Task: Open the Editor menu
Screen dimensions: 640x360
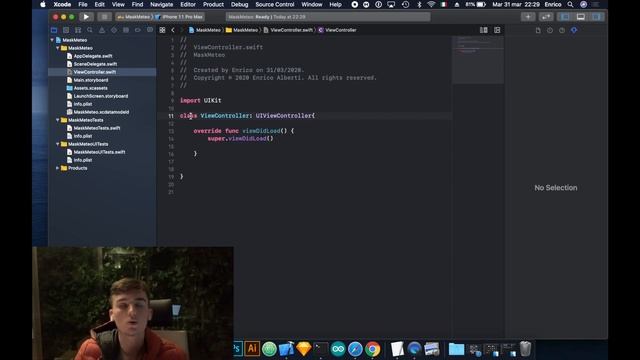Action: pyautogui.click(x=188, y=4)
